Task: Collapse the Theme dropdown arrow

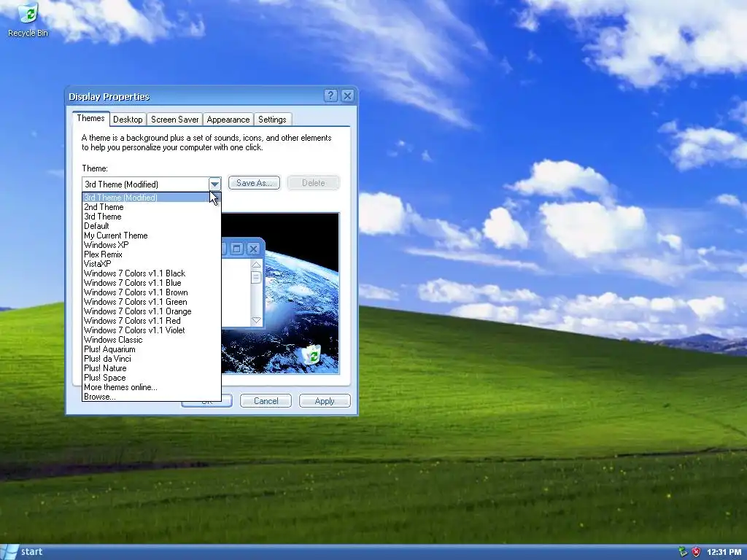Action: (x=215, y=184)
